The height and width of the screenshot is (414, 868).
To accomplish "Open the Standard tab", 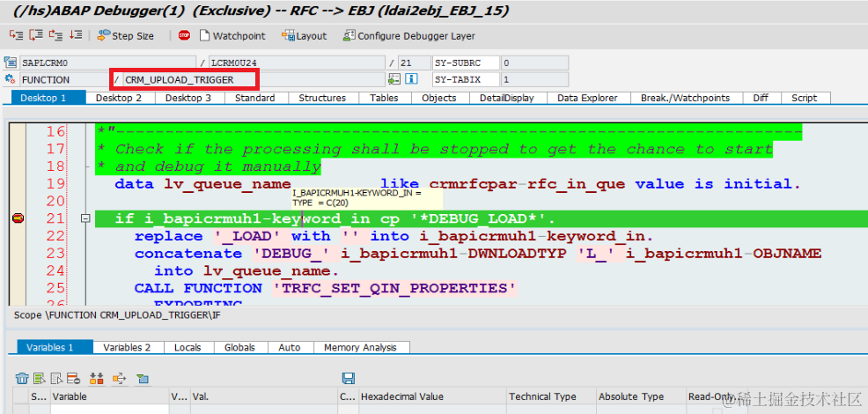I will coord(254,98).
